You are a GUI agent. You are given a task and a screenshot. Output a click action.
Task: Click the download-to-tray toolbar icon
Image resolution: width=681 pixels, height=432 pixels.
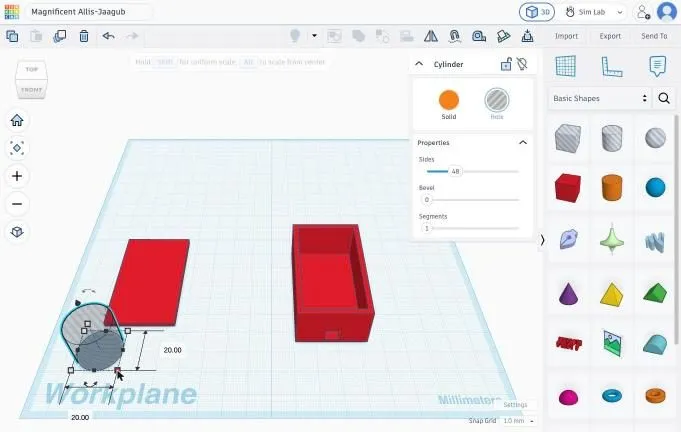[527, 36]
